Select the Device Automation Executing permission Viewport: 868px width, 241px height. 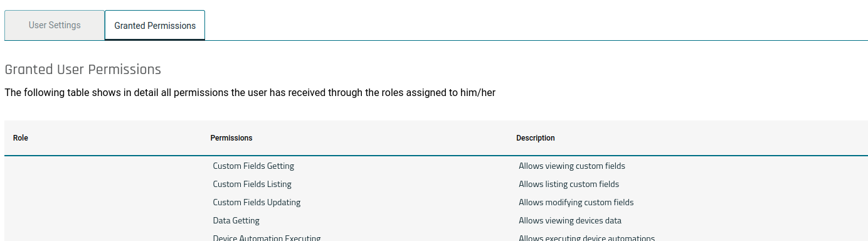(x=267, y=238)
